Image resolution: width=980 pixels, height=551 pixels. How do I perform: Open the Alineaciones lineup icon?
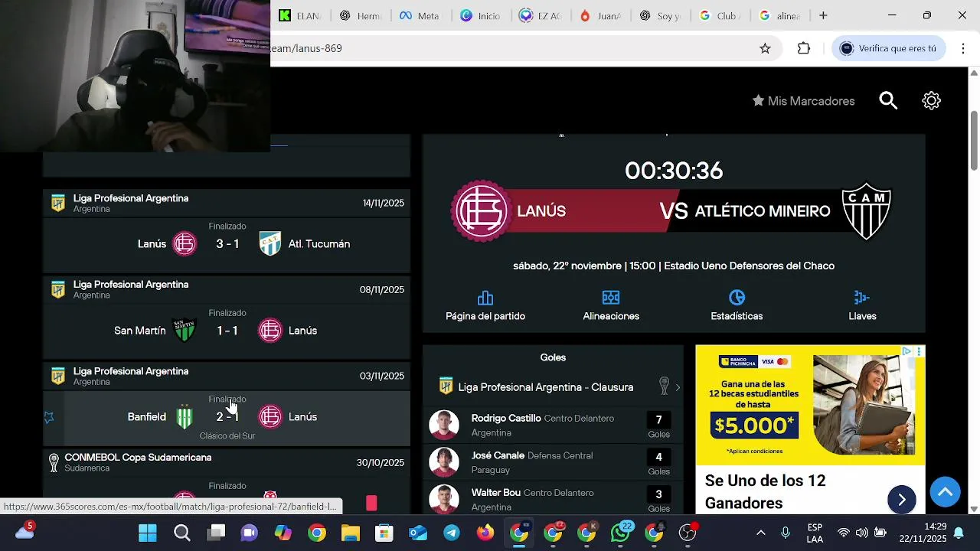[611, 298]
